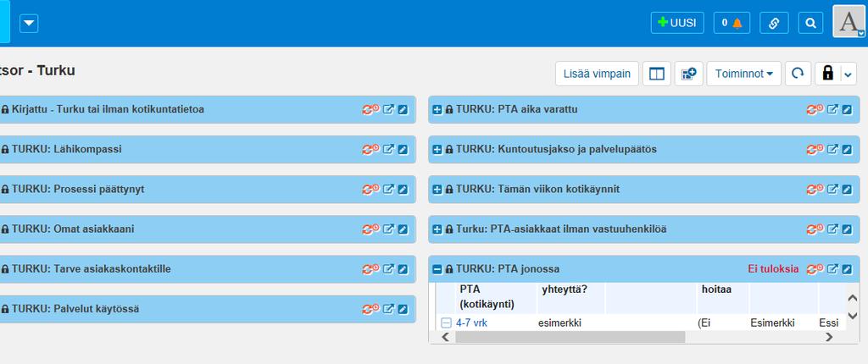Edit the Kirjattu - Turku widget
Image resolution: width=868 pixels, height=364 pixels.
403,109
